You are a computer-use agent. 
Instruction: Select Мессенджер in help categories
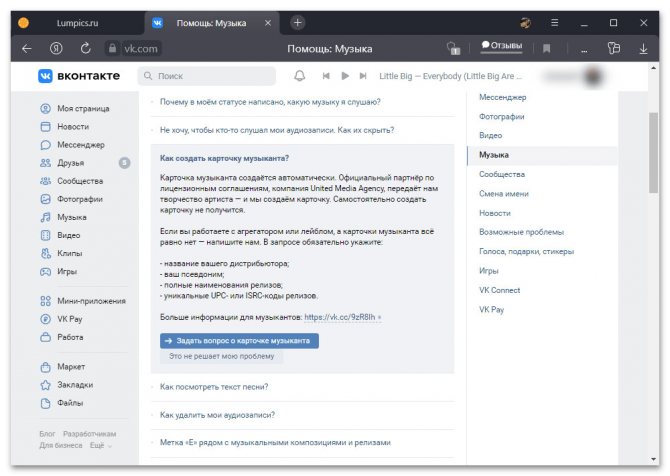[x=502, y=97]
